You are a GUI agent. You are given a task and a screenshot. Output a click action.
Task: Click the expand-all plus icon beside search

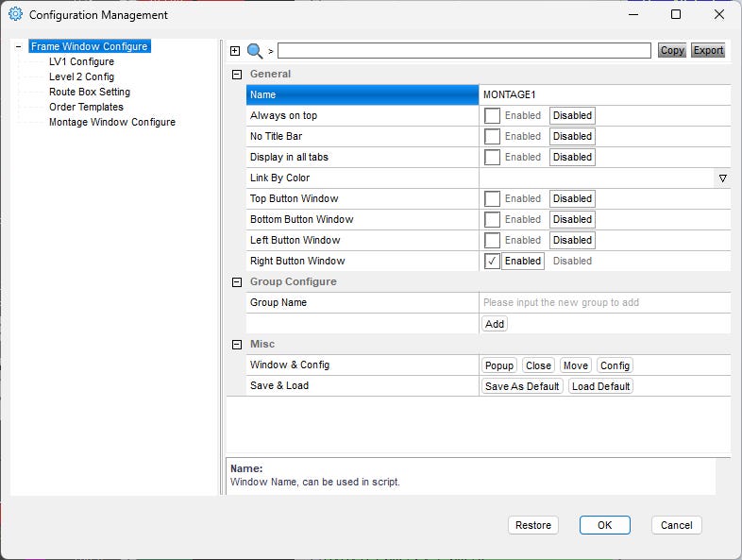[x=235, y=51]
